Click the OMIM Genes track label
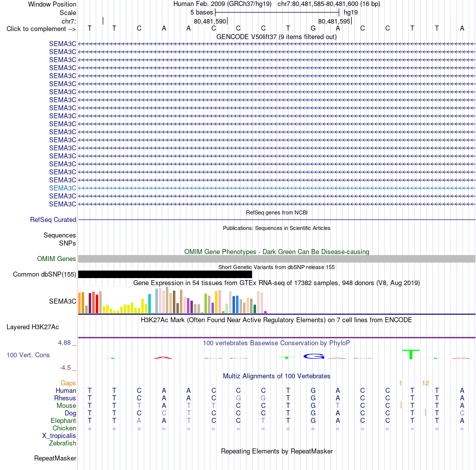Screen dimensions: 476x470 [x=56, y=259]
